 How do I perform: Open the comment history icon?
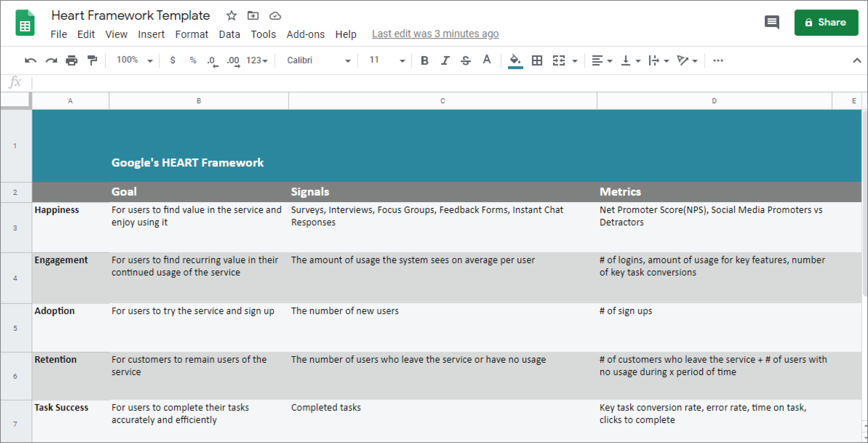772,22
